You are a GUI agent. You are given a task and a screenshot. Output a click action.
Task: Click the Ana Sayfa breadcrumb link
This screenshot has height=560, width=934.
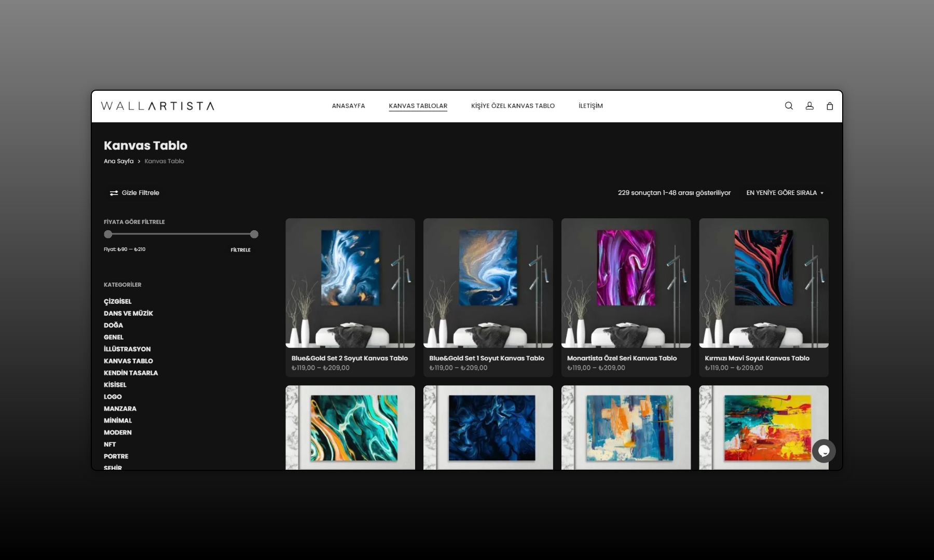[x=118, y=161]
